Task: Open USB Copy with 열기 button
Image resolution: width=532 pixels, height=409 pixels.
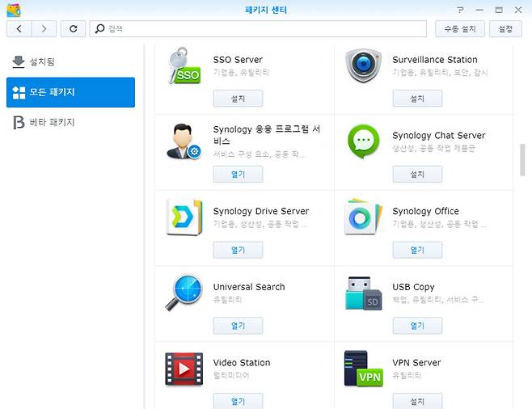Action: (x=417, y=326)
